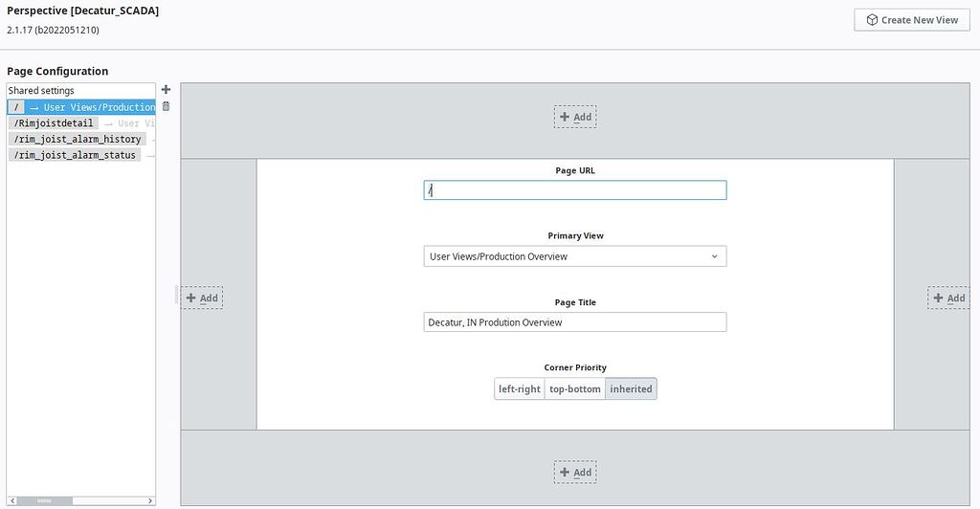Add a new page with plus icon
980x509 pixels.
166,90
